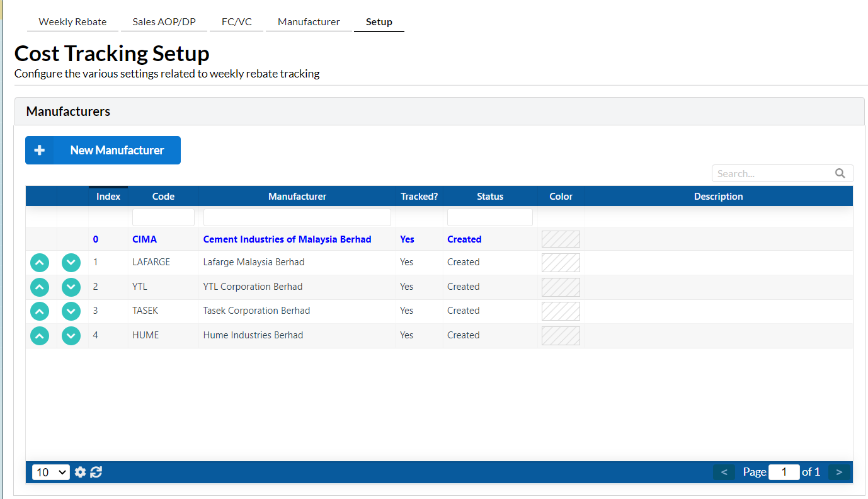Click the Created status of CIMA row
Screen dimensions: 868x499
pos(464,239)
